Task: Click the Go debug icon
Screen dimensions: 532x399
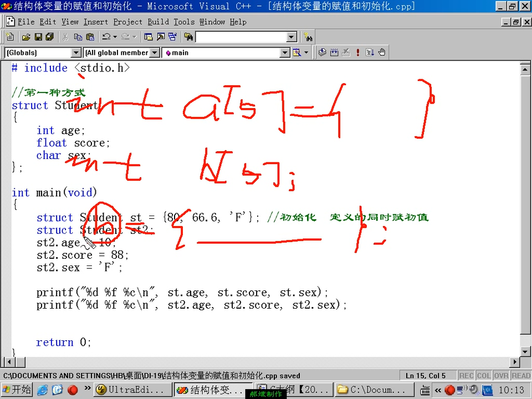Action: [x=370, y=52]
